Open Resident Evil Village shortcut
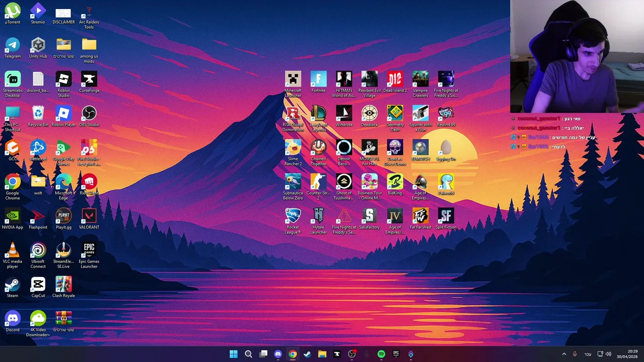This screenshot has width=644, height=362. (x=369, y=84)
